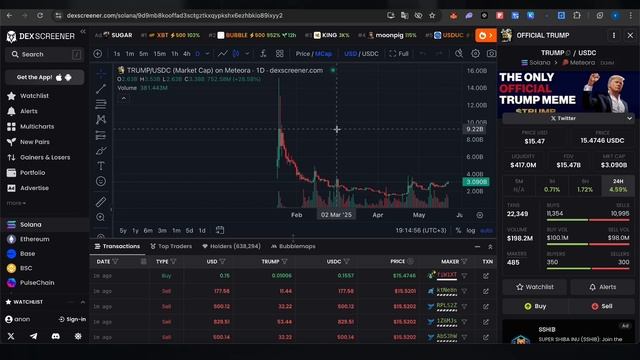This screenshot has width=640, height=360.
Task: Toggle Full screen chart mode
Action: [x=399, y=53]
